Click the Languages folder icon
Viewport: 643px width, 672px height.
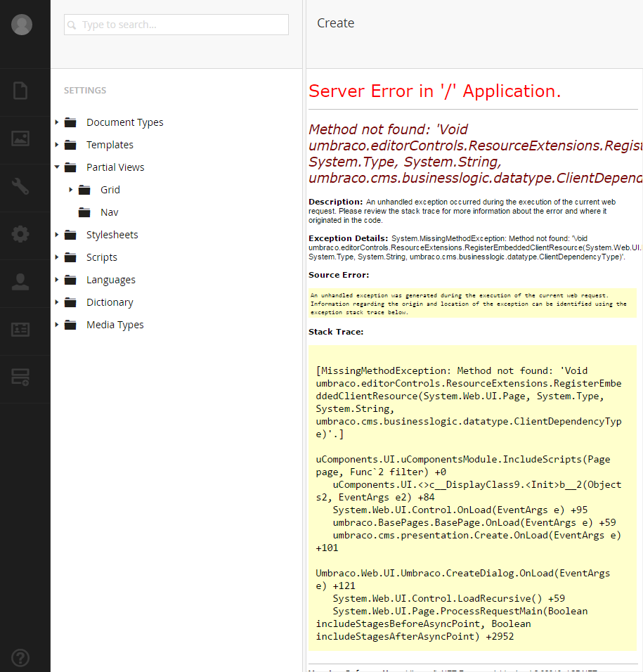[x=70, y=280]
